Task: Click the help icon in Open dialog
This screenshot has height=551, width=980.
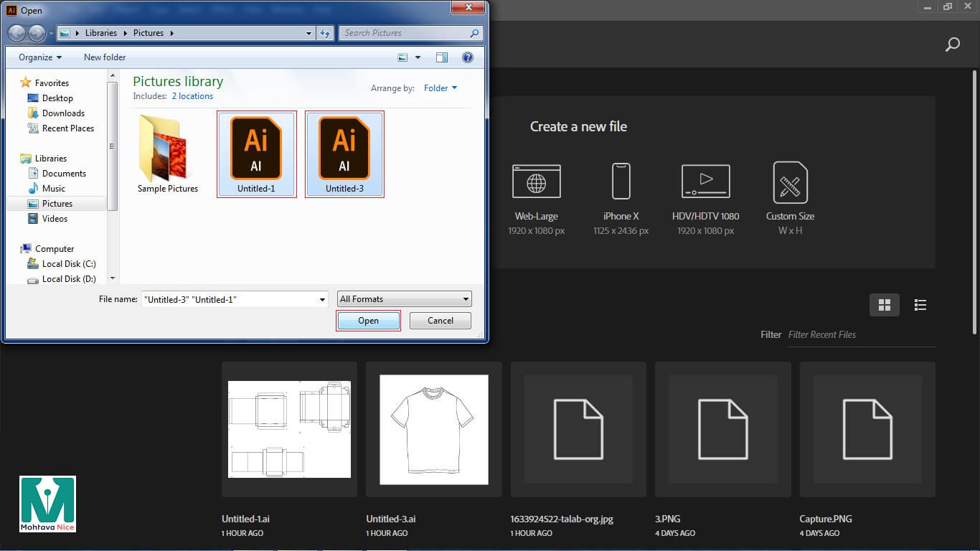Action: (x=468, y=57)
